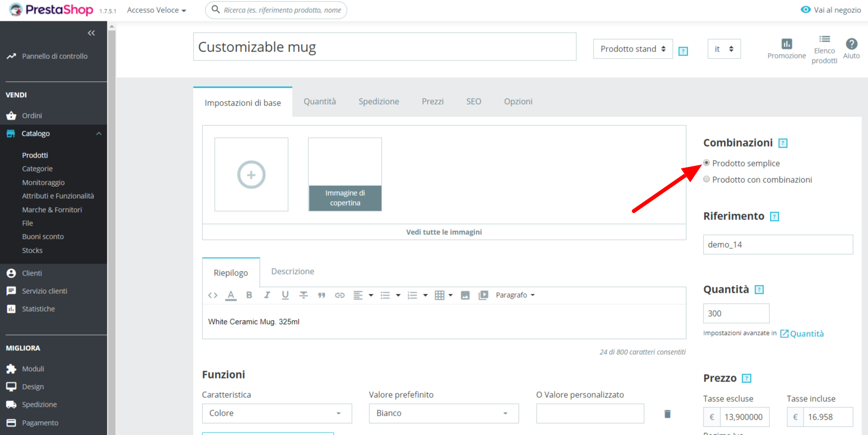Open text color tool in editor toolbar

click(231, 295)
